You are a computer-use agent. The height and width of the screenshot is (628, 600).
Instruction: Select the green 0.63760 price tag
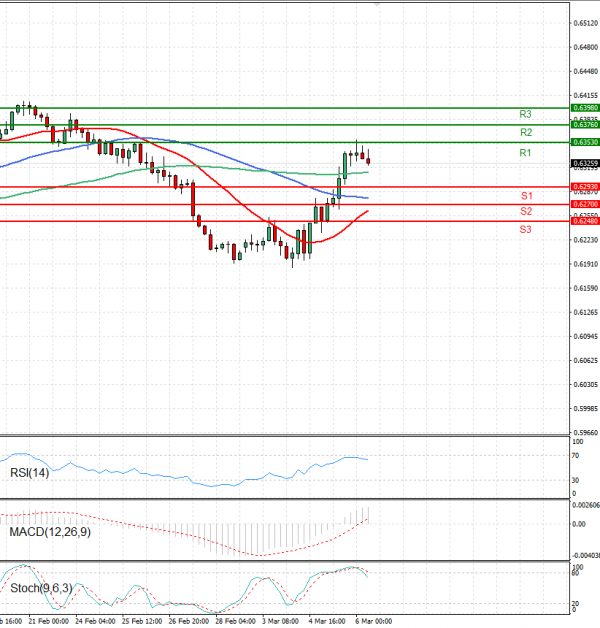click(584, 125)
